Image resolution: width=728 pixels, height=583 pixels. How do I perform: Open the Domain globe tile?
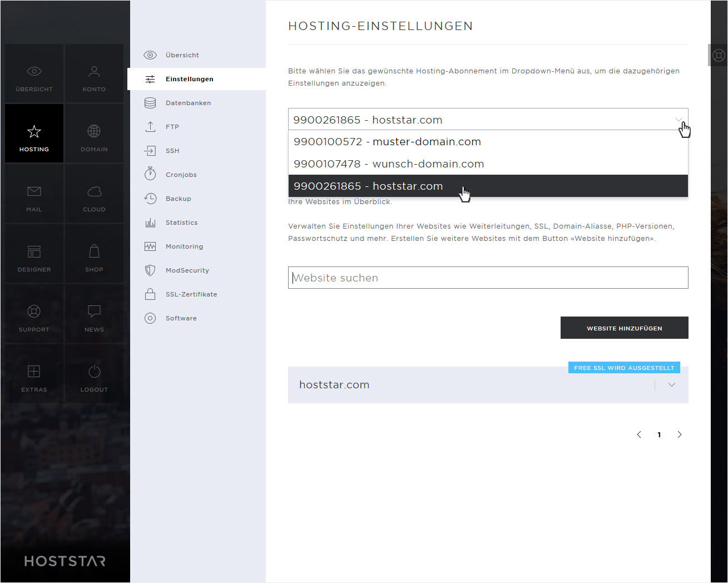pyautogui.click(x=94, y=134)
